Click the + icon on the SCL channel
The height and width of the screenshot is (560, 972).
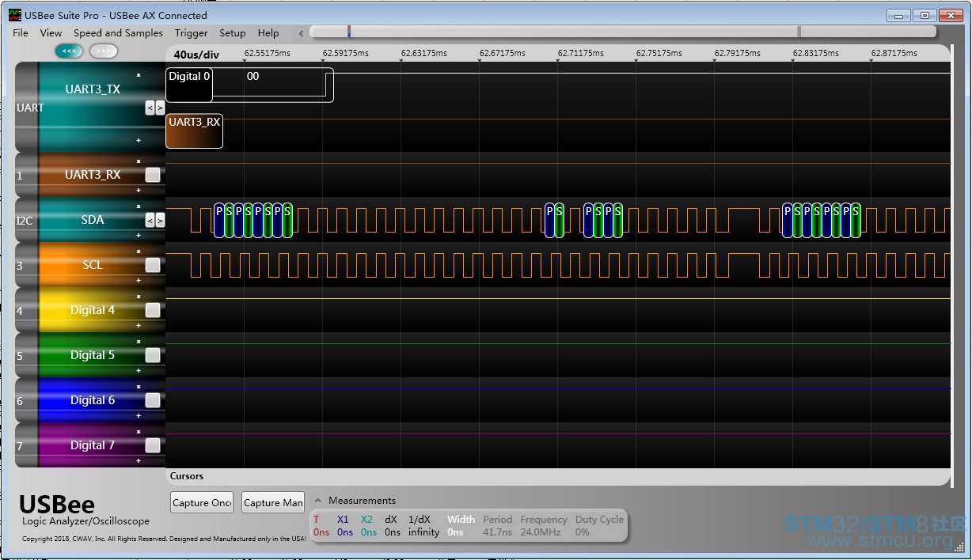point(139,280)
